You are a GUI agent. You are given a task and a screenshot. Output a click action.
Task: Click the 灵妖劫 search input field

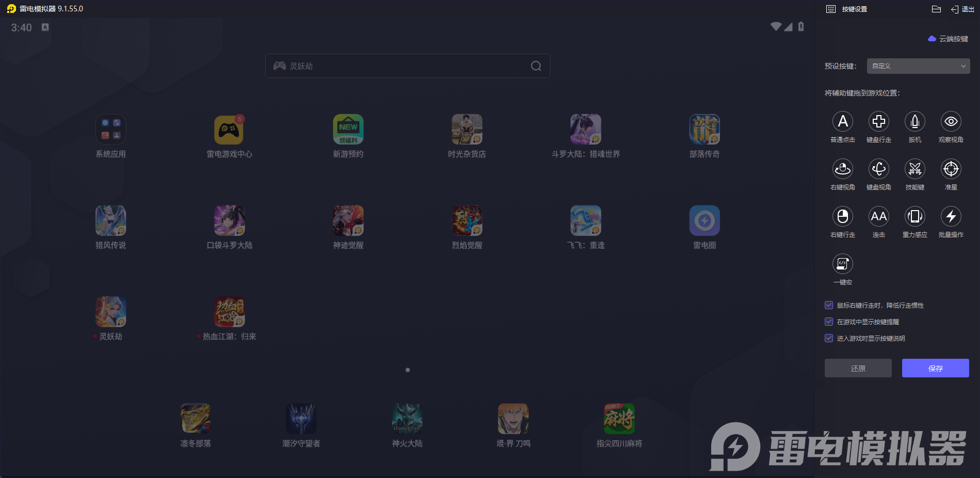[x=407, y=66]
